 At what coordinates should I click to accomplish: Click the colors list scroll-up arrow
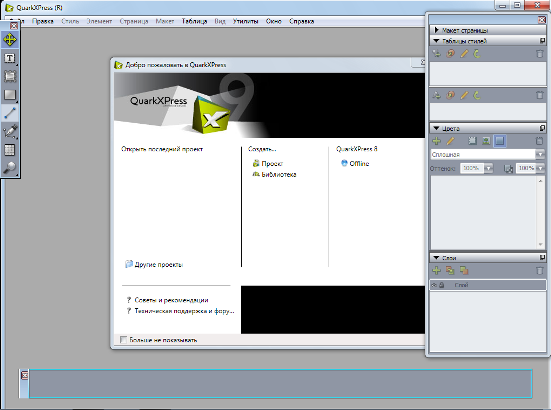tap(540, 181)
